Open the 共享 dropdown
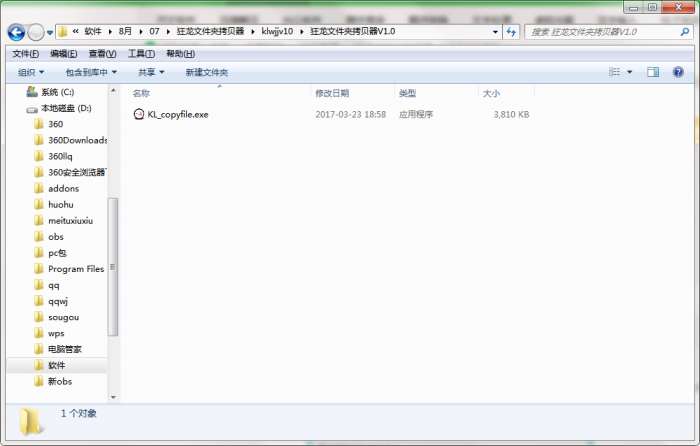 (151, 72)
